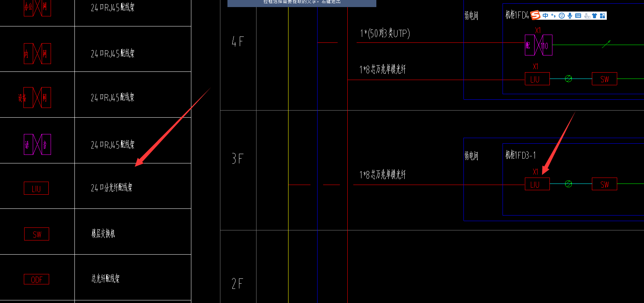Select the LIU block in cabinet 1FD3-1
Image resolution: width=644 pixels, height=303 pixels.
point(537,184)
